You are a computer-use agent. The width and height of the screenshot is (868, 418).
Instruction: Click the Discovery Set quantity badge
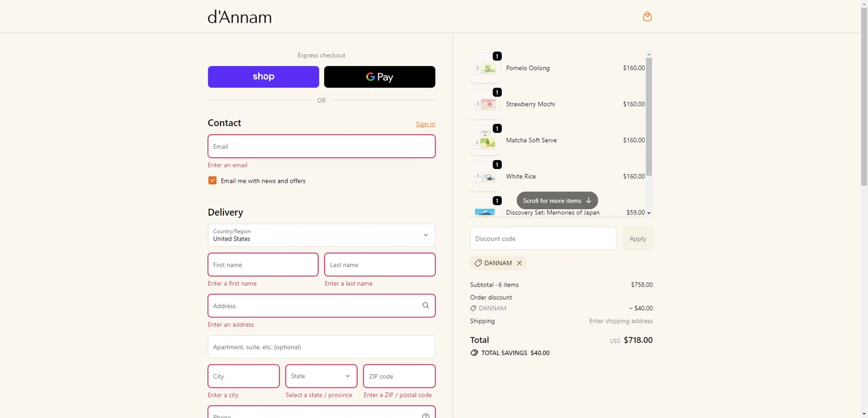[x=497, y=201]
